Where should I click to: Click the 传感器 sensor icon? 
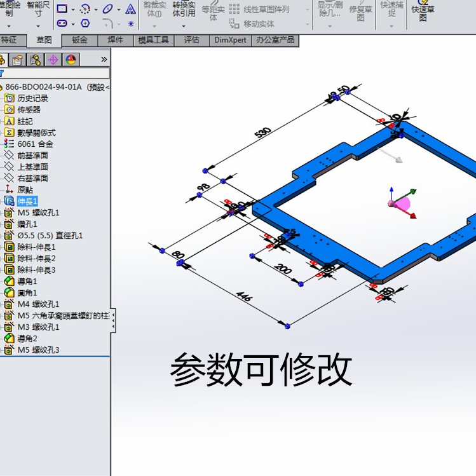pyautogui.click(x=9, y=109)
